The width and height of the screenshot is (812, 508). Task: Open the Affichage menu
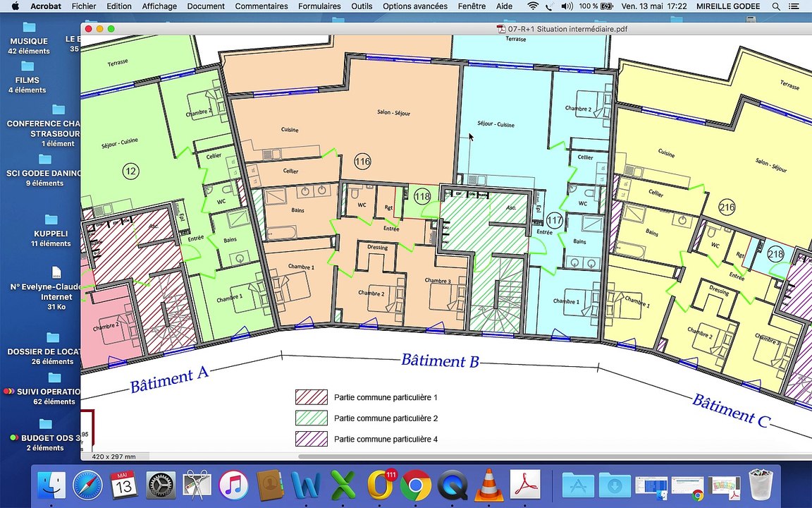pos(159,6)
